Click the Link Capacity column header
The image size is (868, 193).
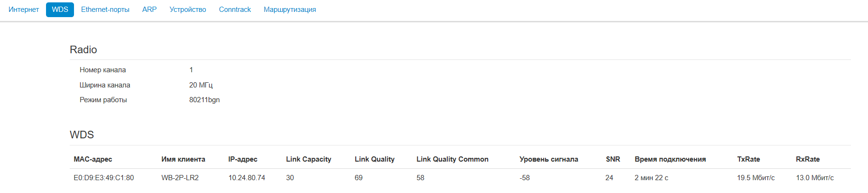(x=308, y=159)
